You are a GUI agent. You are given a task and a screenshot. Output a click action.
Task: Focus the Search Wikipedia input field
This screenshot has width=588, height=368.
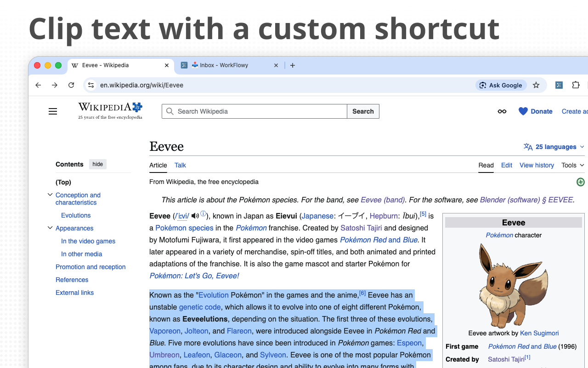254,111
